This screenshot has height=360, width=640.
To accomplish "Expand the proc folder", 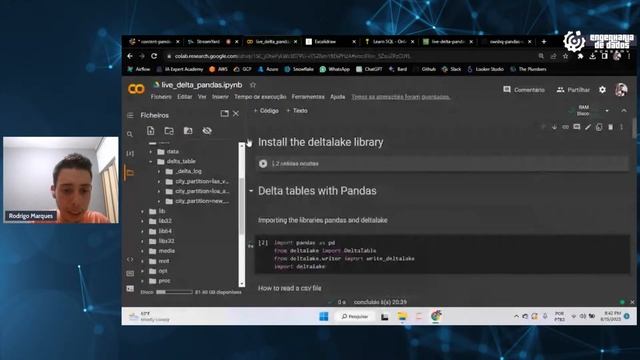I will [x=142, y=281].
